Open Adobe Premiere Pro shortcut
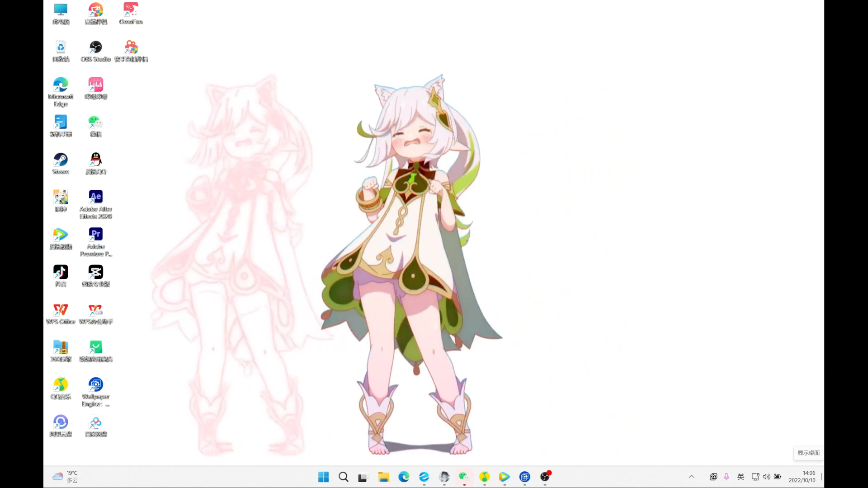 (96, 242)
